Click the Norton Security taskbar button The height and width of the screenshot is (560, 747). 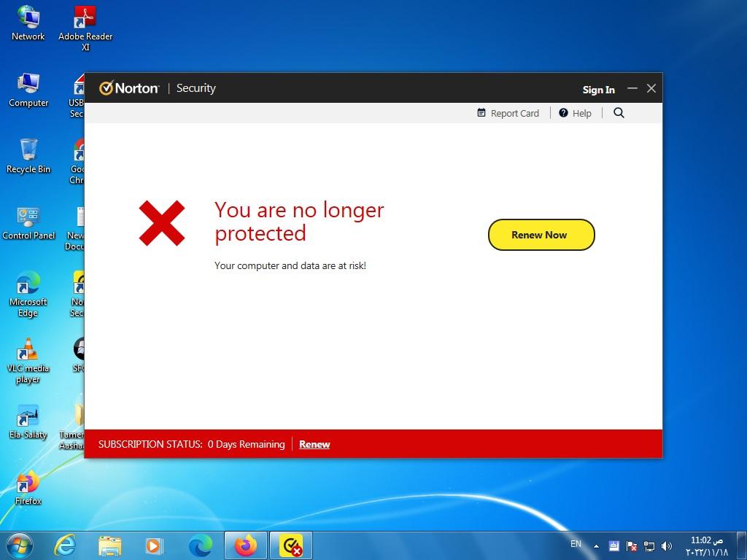coord(291,545)
